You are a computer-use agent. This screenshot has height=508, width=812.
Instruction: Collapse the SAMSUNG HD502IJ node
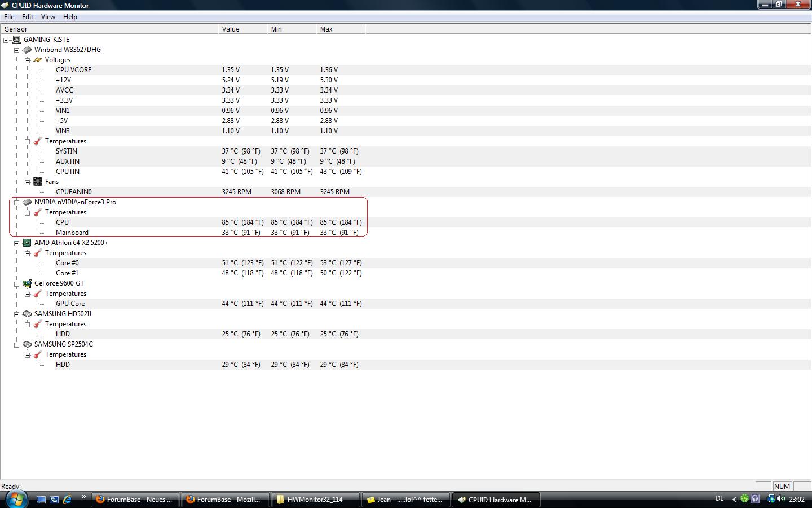point(17,314)
